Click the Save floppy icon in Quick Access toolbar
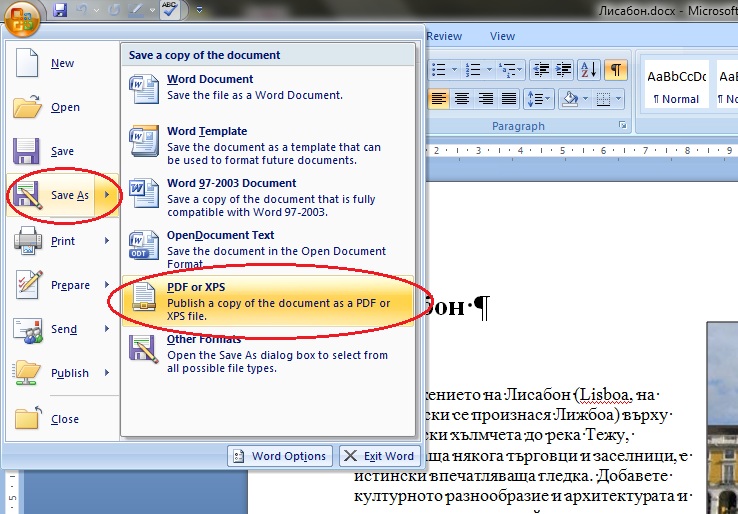Viewport: 738px width, 514px height. click(60, 10)
